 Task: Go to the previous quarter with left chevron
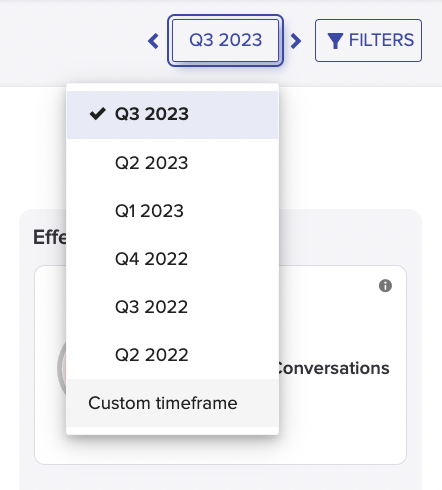pyautogui.click(x=153, y=41)
